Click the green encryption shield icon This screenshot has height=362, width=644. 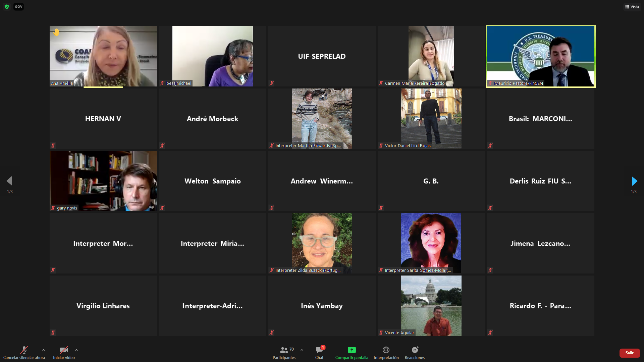[x=7, y=7]
